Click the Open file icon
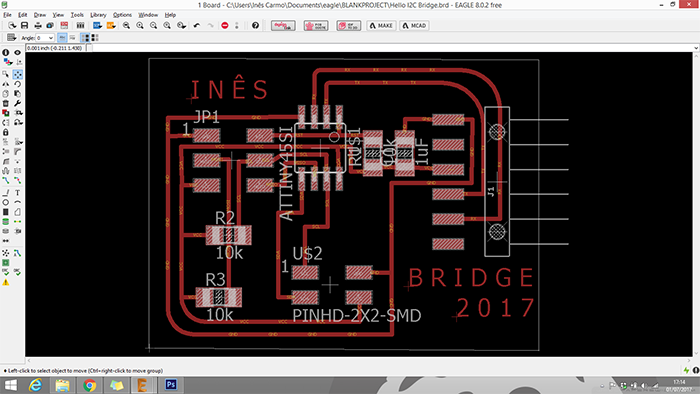The image size is (700, 394). tap(12, 25)
